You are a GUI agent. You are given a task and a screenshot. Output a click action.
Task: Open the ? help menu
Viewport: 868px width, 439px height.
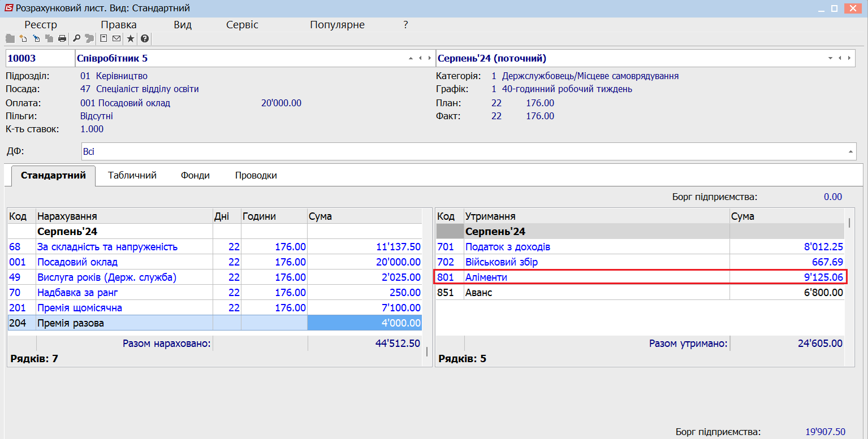point(405,25)
